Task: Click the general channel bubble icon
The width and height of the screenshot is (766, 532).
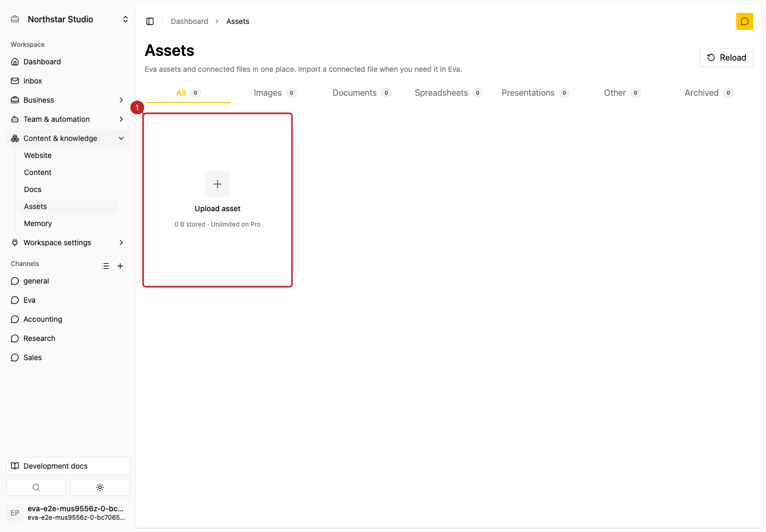Action: click(x=15, y=281)
